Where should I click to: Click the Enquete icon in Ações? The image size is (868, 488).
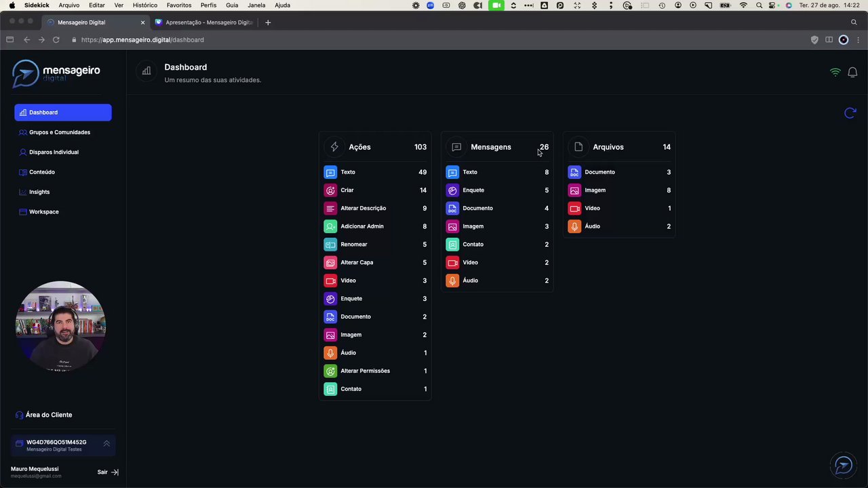pyautogui.click(x=330, y=299)
